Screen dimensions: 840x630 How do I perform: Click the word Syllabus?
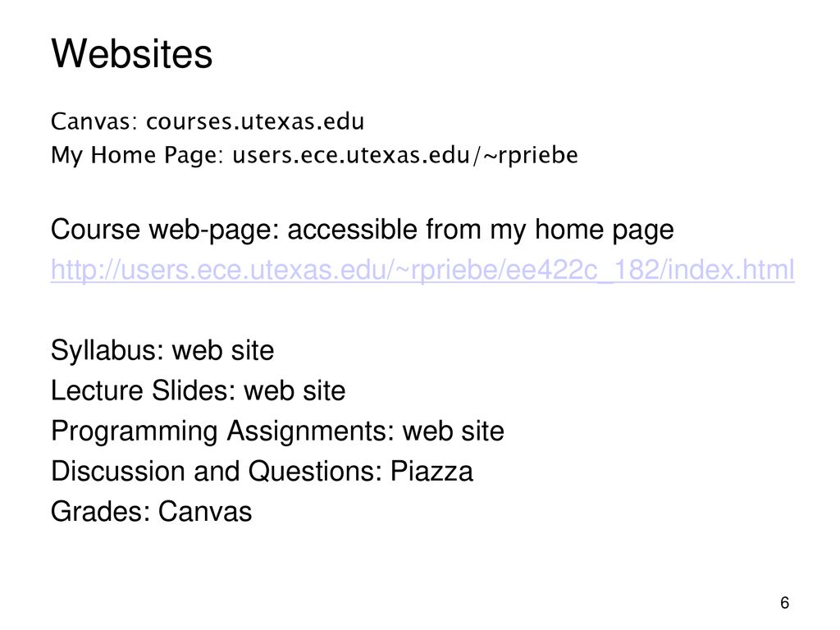(x=104, y=351)
